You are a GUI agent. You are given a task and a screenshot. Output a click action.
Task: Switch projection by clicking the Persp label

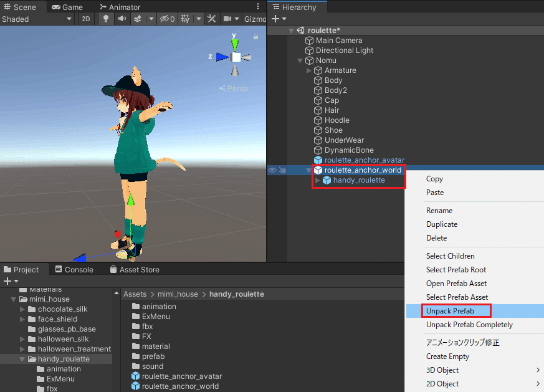click(234, 88)
